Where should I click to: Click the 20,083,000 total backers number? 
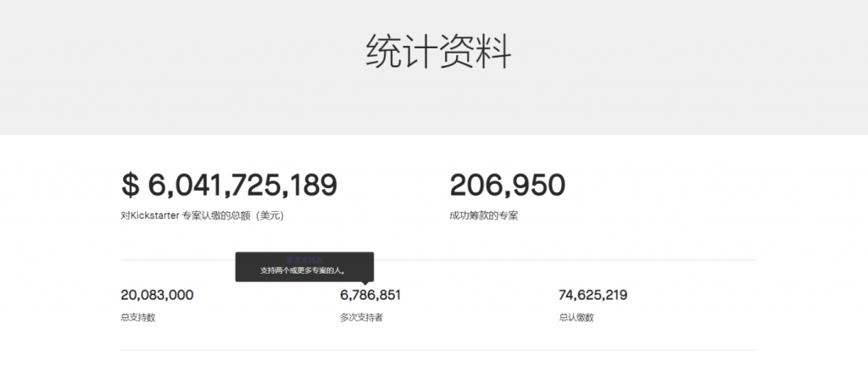(157, 295)
